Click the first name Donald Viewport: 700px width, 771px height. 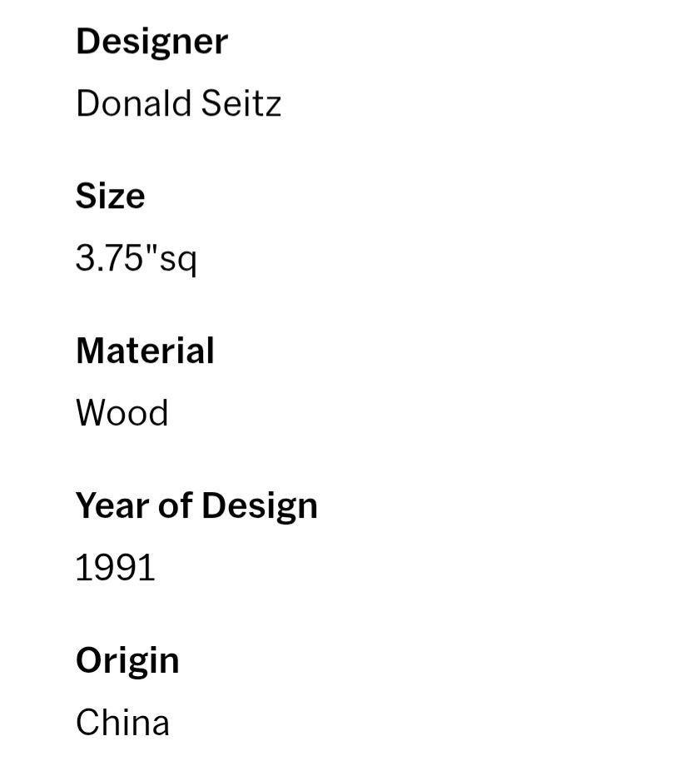coord(134,103)
